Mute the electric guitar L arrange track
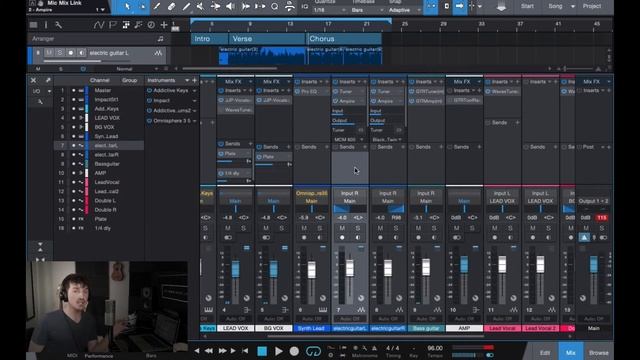This screenshot has width=640, height=360. pyautogui.click(x=49, y=53)
